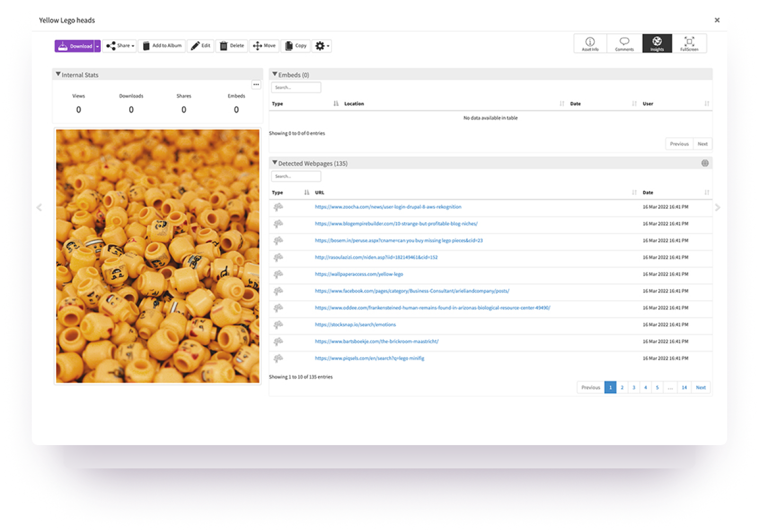Click type icon in facebook.com row

coord(278,291)
